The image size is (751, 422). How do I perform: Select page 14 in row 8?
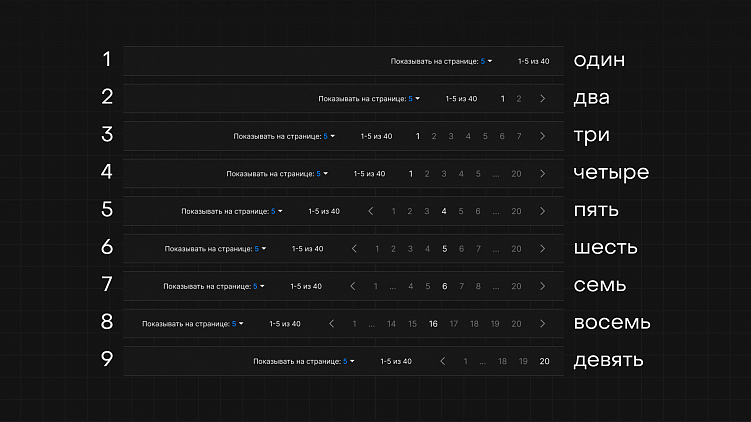tap(391, 324)
